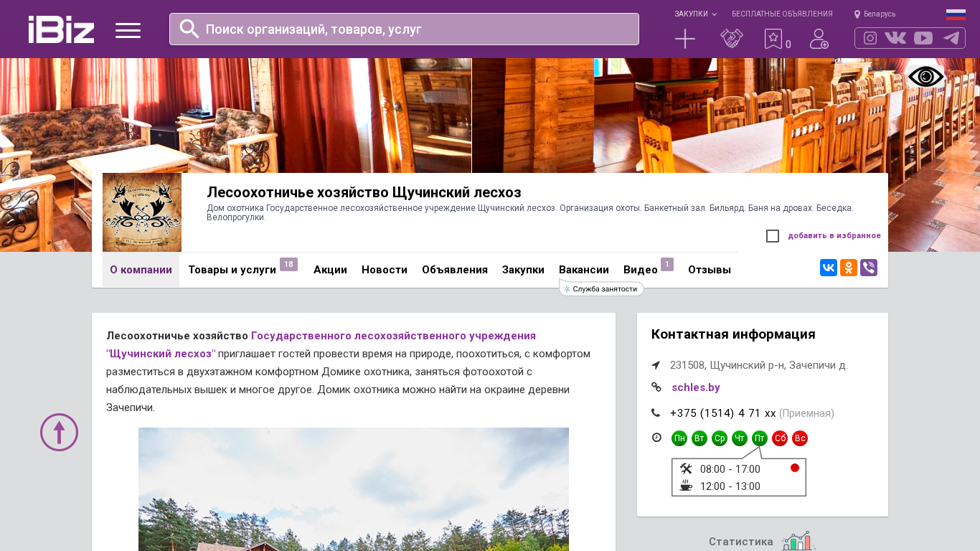Go to the 'Новости' tab
The height and width of the screenshot is (551, 980).
click(x=385, y=270)
